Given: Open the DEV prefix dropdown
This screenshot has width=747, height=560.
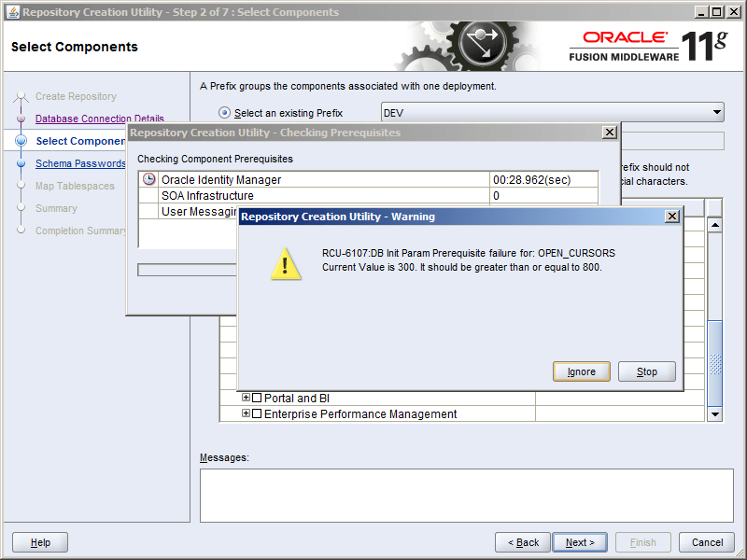Looking at the screenshot, I should (x=552, y=112).
